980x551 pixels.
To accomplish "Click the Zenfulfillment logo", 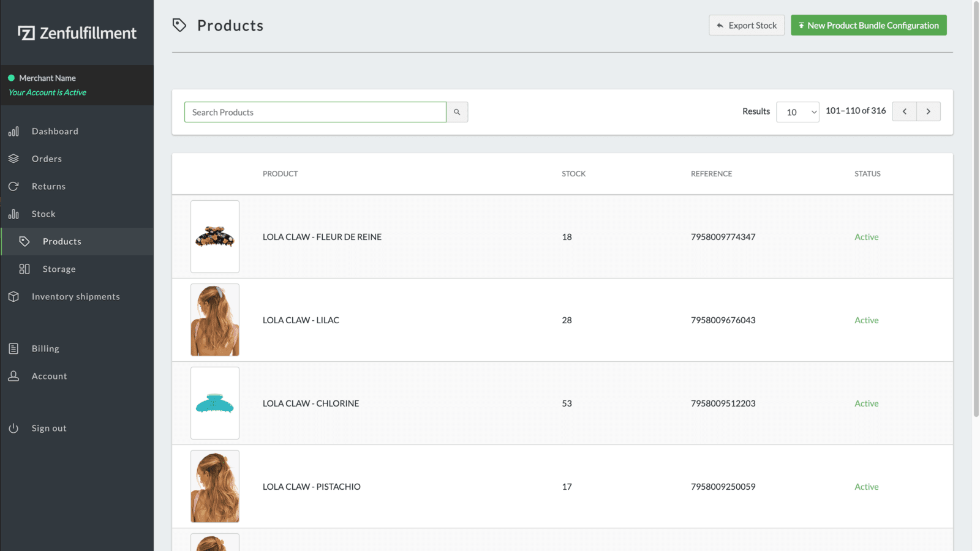I will 77,33.
